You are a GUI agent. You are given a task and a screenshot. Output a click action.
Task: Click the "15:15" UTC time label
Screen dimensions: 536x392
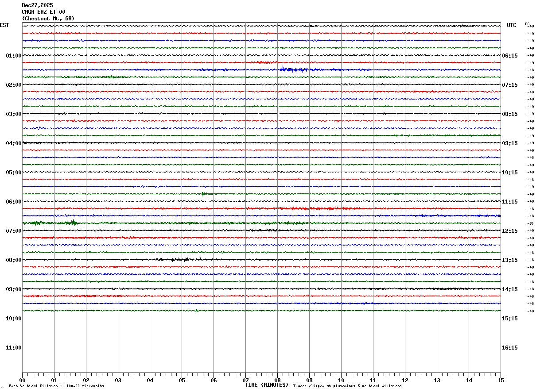pyautogui.click(x=510, y=319)
